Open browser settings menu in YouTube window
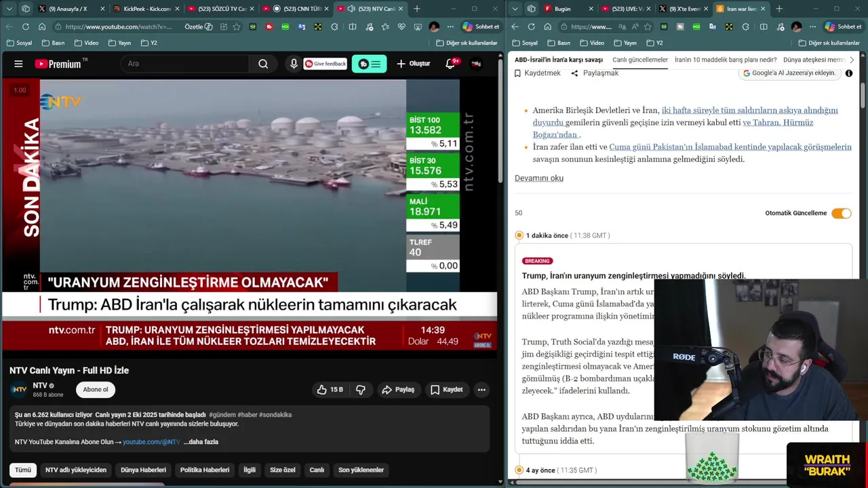 (450, 26)
